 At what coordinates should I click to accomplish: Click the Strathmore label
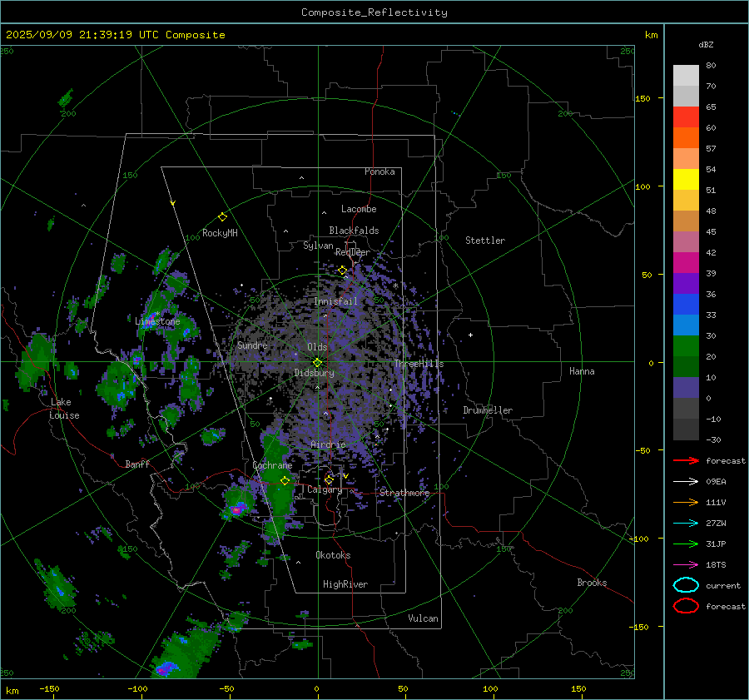point(404,493)
